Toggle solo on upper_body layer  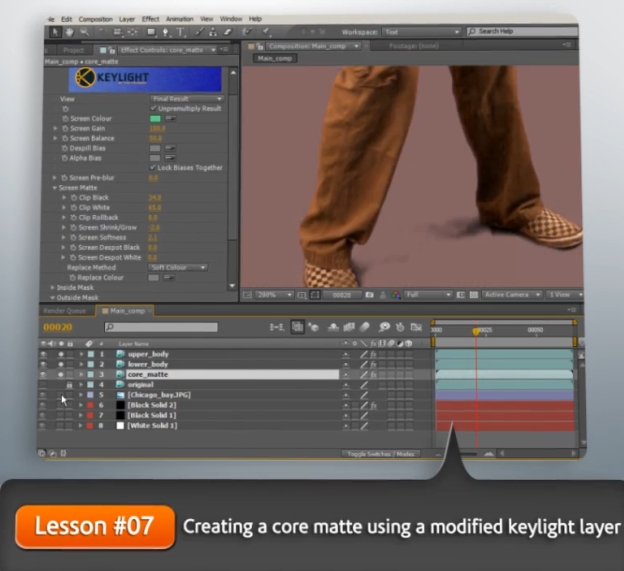(x=61, y=354)
